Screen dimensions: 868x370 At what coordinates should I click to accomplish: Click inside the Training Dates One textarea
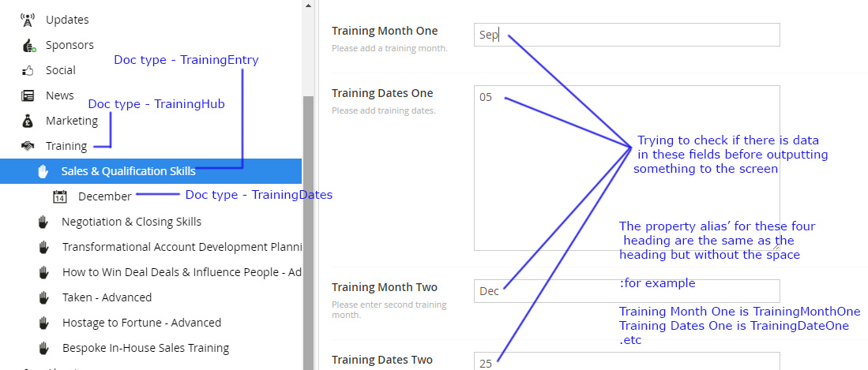[x=626, y=168]
